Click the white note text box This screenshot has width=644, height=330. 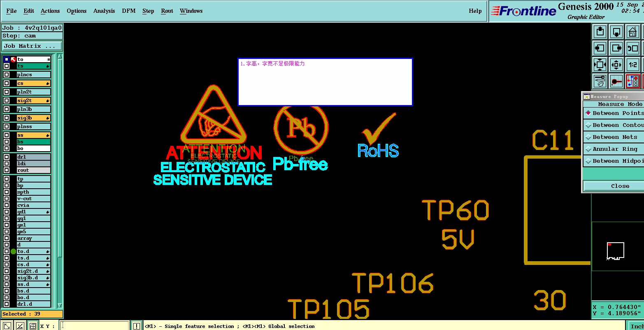pyautogui.click(x=325, y=82)
